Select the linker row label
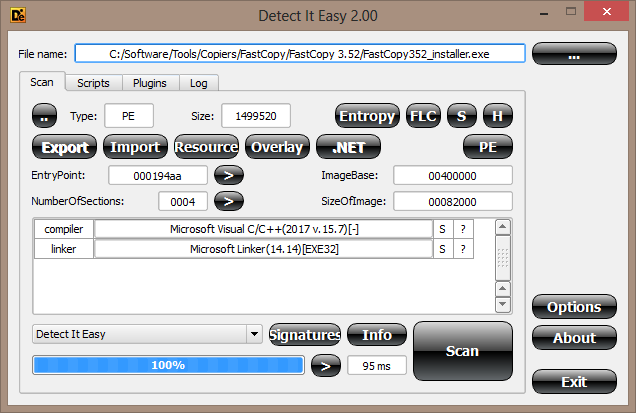 tap(64, 249)
